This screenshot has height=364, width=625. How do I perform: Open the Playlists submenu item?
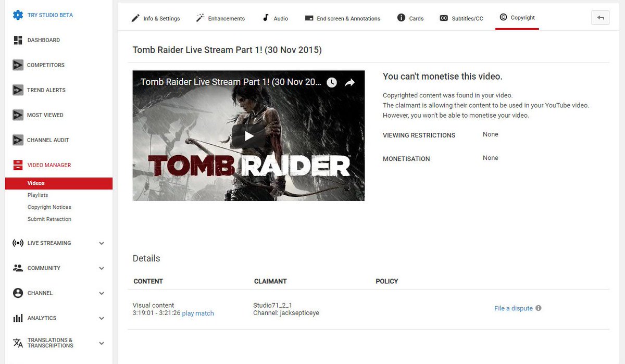tap(37, 195)
